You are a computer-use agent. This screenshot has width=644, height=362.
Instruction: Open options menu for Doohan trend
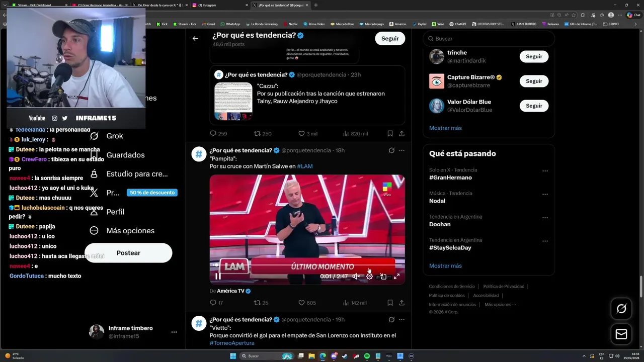pyautogui.click(x=545, y=218)
